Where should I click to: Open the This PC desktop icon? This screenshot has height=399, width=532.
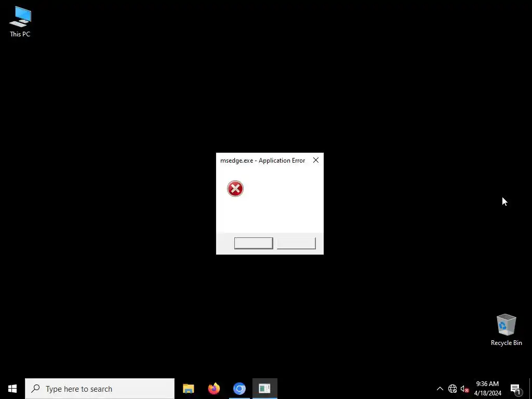click(20, 22)
